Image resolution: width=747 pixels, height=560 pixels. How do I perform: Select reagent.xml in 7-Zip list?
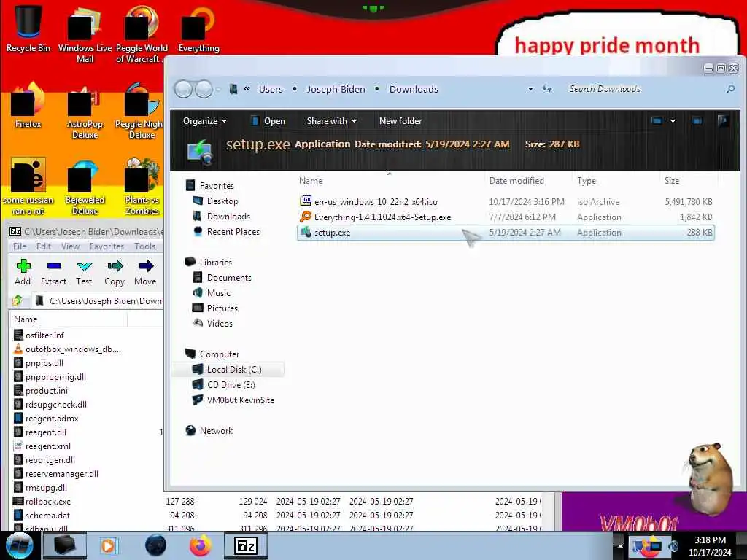(47, 446)
